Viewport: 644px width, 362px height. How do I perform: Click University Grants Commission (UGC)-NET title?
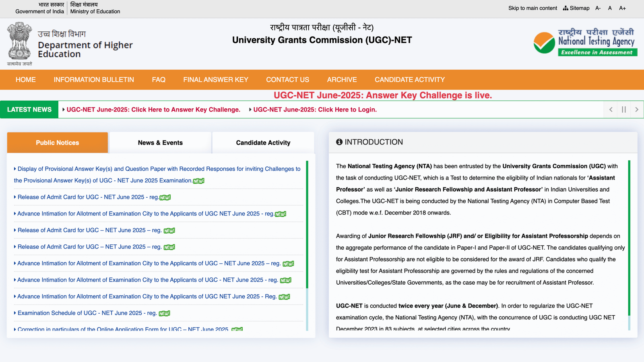322,40
